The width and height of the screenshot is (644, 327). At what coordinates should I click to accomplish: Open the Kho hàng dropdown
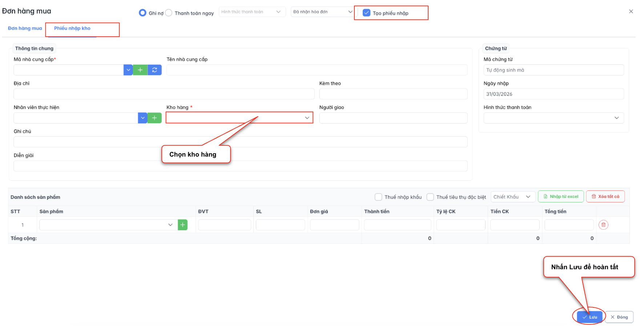(239, 118)
